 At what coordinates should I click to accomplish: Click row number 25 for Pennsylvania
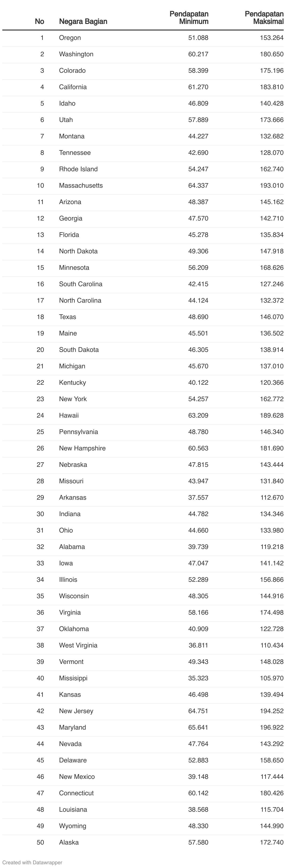coord(40,432)
